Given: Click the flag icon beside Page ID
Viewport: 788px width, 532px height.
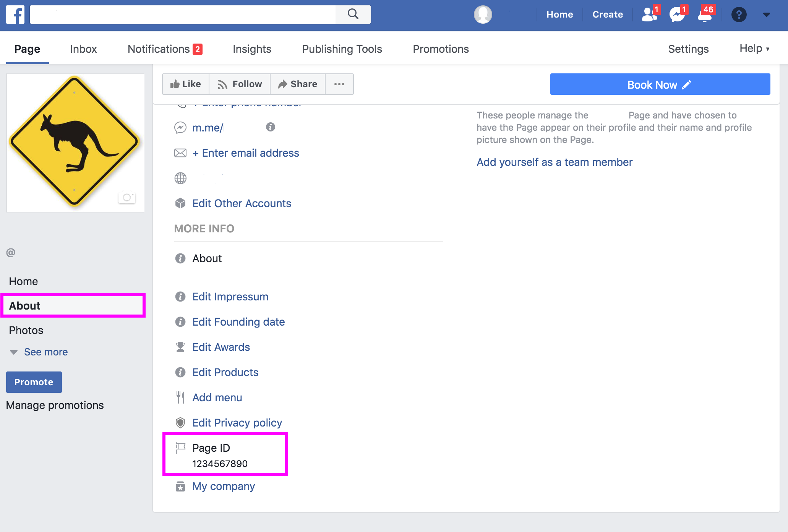Looking at the screenshot, I should pyautogui.click(x=180, y=448).
